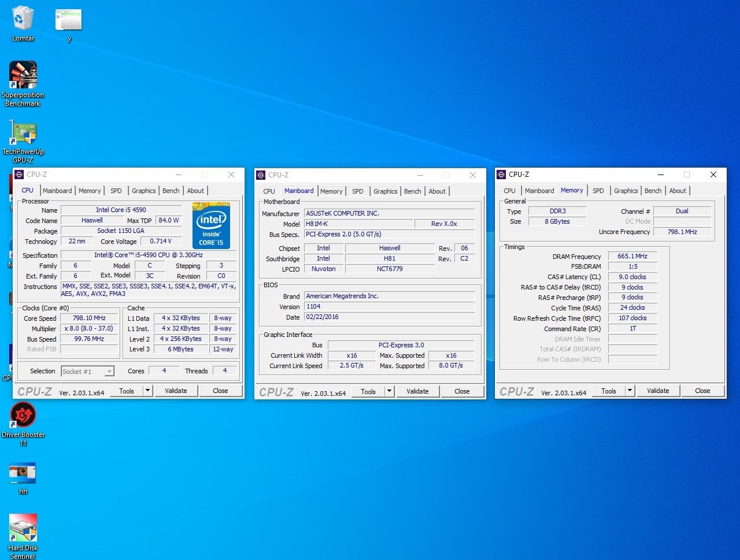Click the BIOS Date value 02/22/2016

tap(390, 317)
